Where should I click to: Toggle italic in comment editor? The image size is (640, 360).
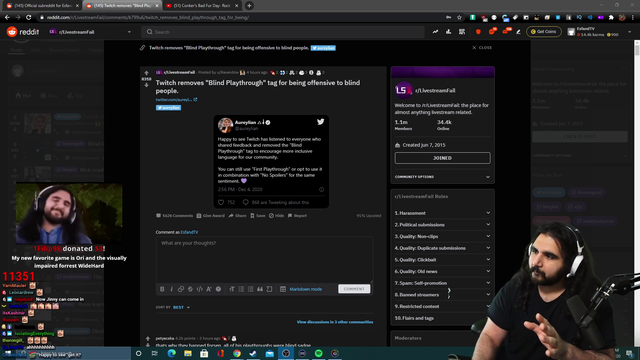(x=171, y=289)
